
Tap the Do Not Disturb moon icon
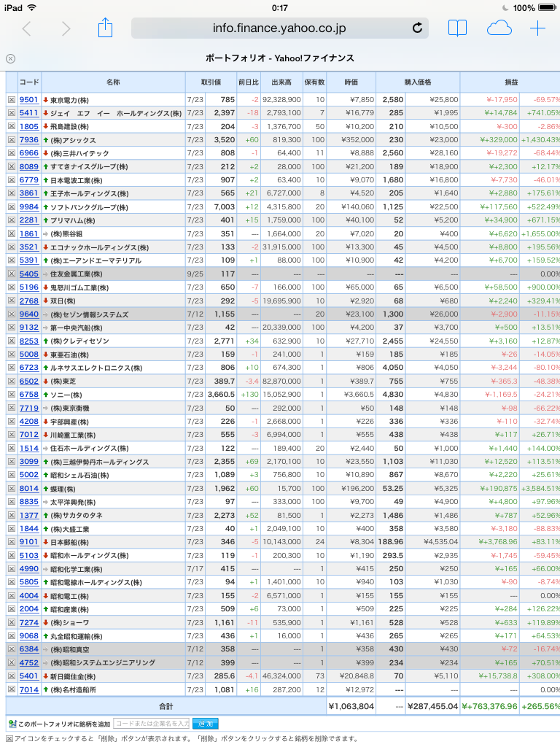pos(505,7)
